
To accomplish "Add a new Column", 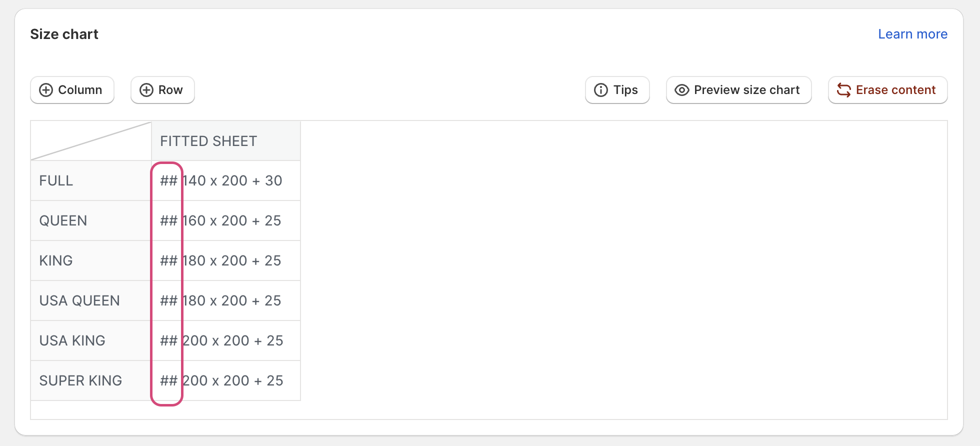I will 72,90.
